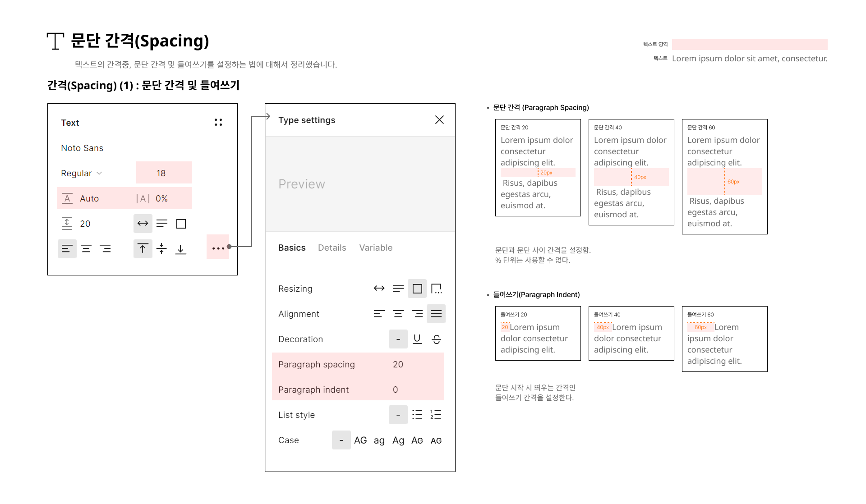This screenshot has height=504, width=866.
Task: Switch to the Variable tab
Action: point(376,247)
